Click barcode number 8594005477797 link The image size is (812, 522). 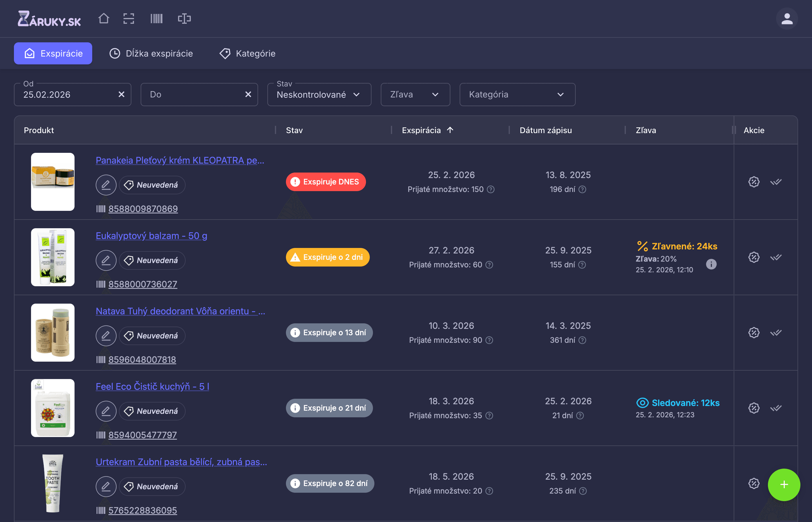pyautogui.click(x=143, y=435)
